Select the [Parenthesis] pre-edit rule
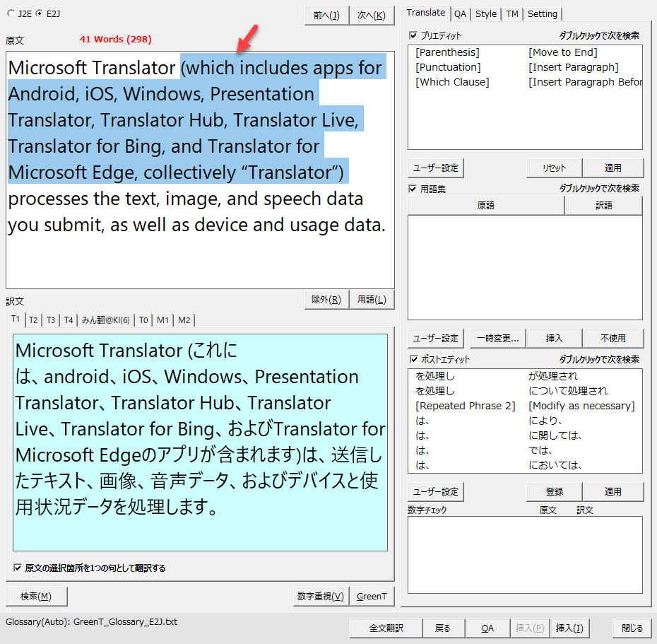The image size is (657, 644). click(447, 52)
